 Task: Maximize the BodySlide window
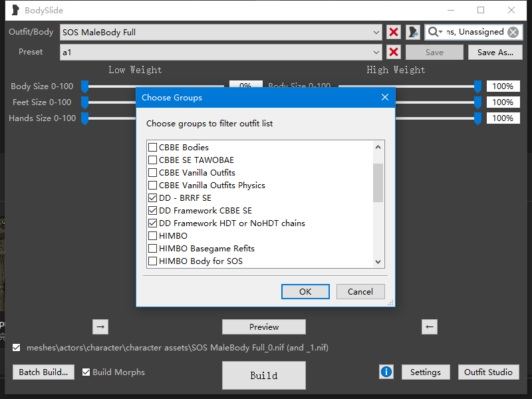481,10
